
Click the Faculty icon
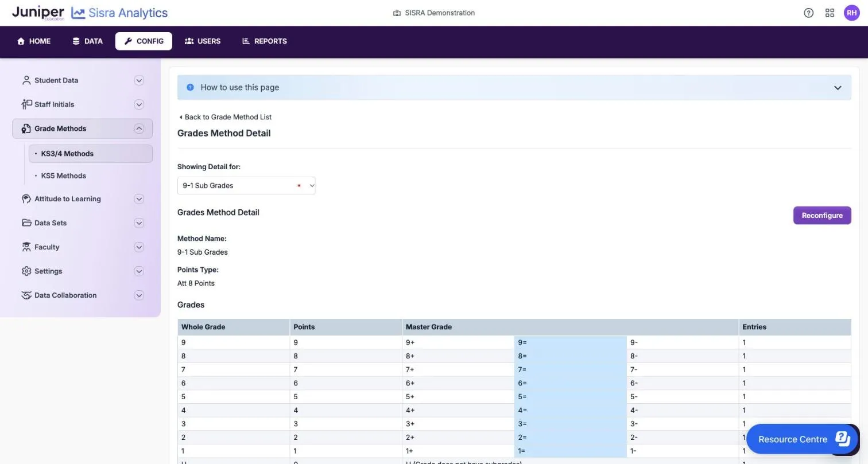pos(26,247)
